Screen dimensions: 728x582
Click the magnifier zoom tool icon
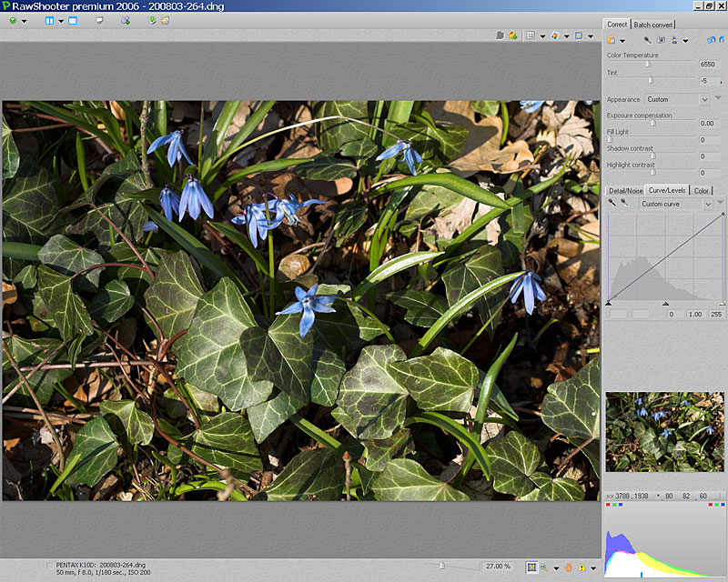[545, 567]
